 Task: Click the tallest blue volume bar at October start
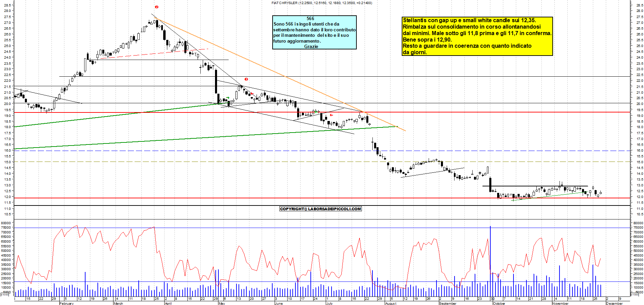tap(490, 261)
